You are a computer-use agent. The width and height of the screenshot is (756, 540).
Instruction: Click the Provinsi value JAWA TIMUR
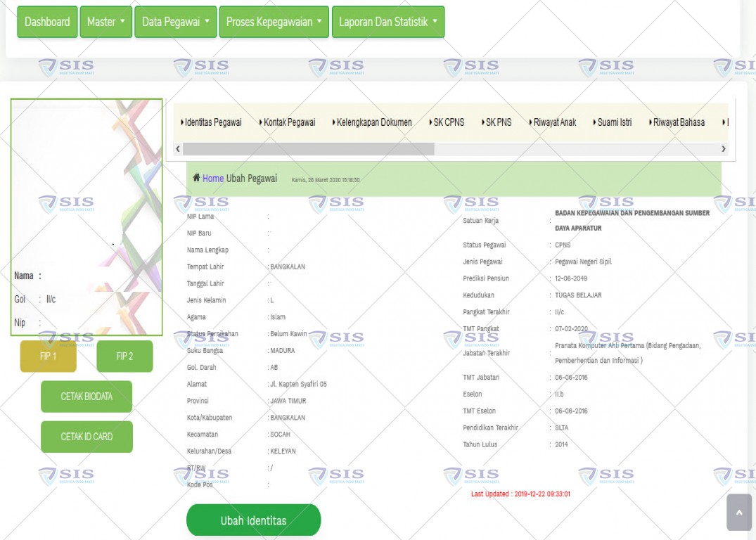(x=288, y=401)
